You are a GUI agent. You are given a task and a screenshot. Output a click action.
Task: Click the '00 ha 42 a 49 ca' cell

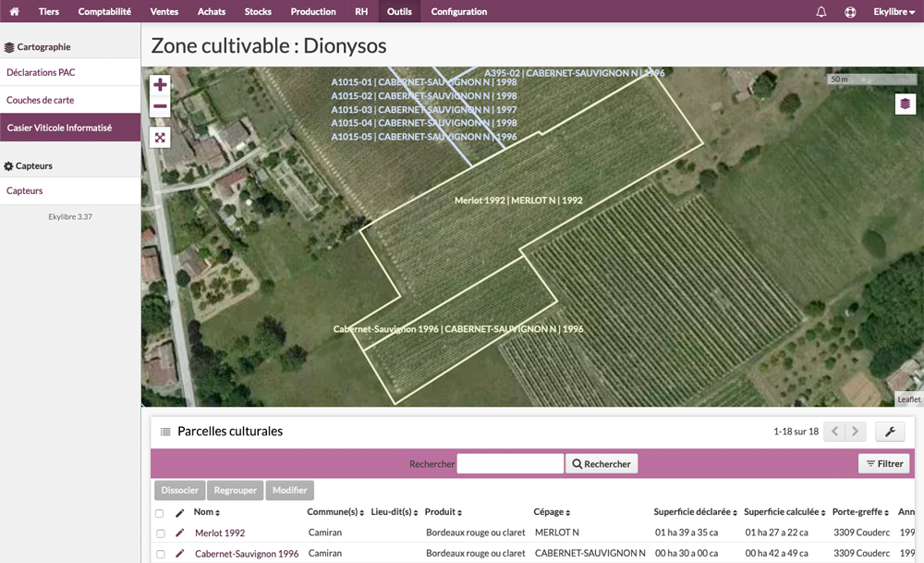tap(777, 554)
